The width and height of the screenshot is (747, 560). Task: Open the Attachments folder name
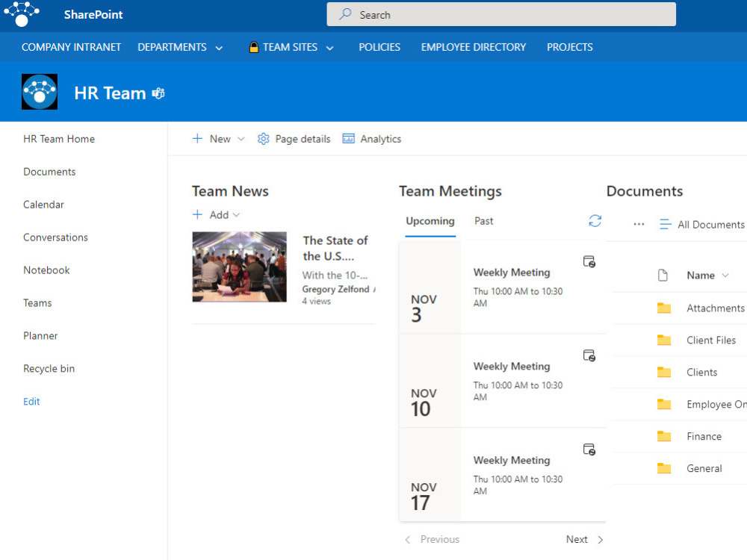coord(716,308)
